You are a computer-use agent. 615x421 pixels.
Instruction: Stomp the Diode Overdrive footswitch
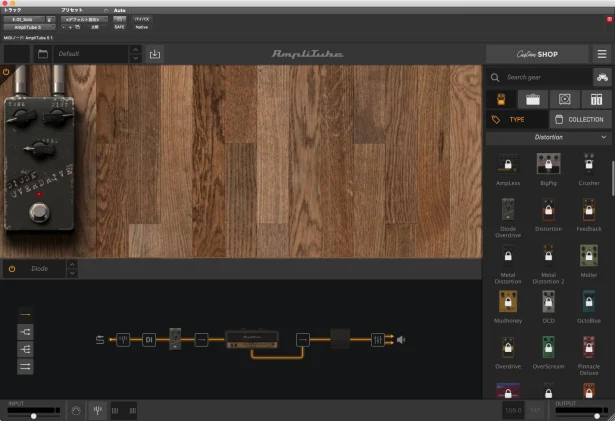point(39,212)
